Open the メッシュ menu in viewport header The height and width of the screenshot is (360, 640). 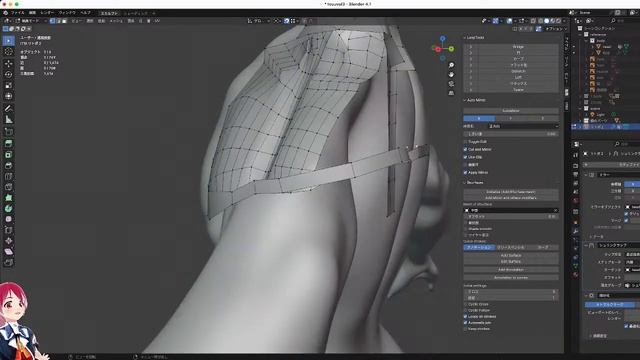(x=116, y=21)
